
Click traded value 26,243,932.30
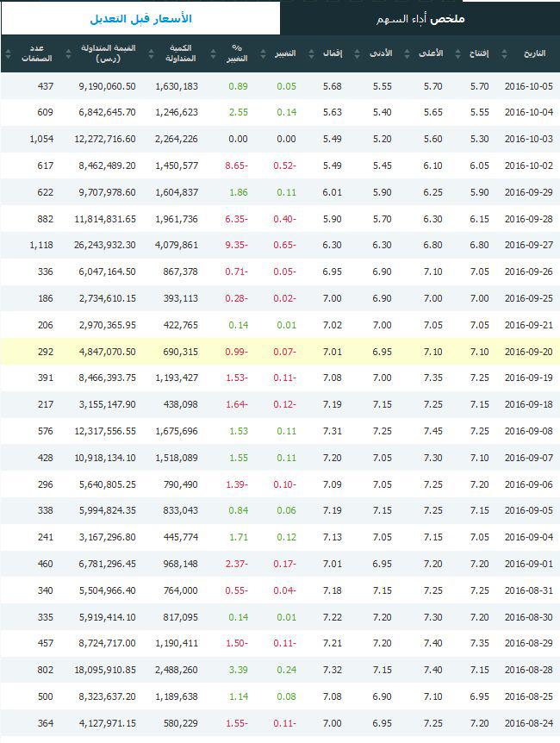(105, 245)
